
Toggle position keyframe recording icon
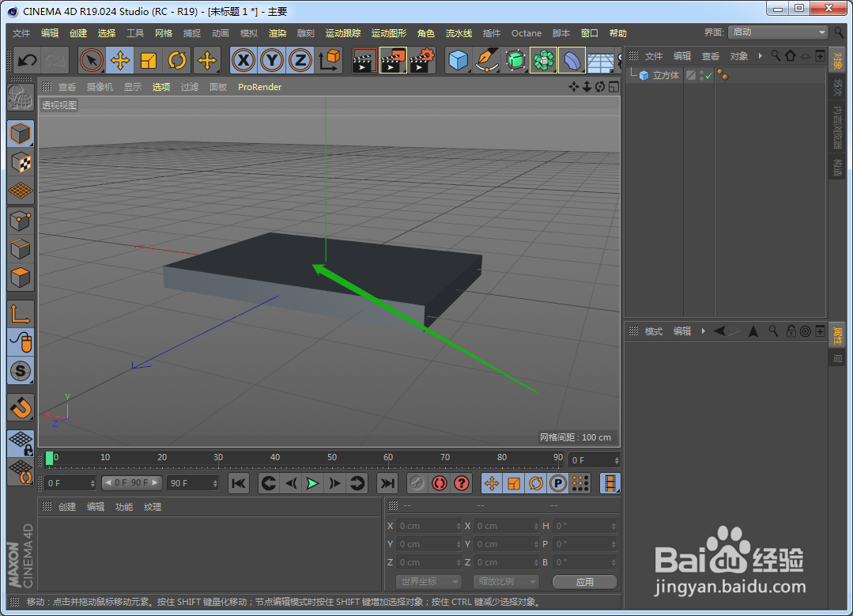tap(492, 483)
